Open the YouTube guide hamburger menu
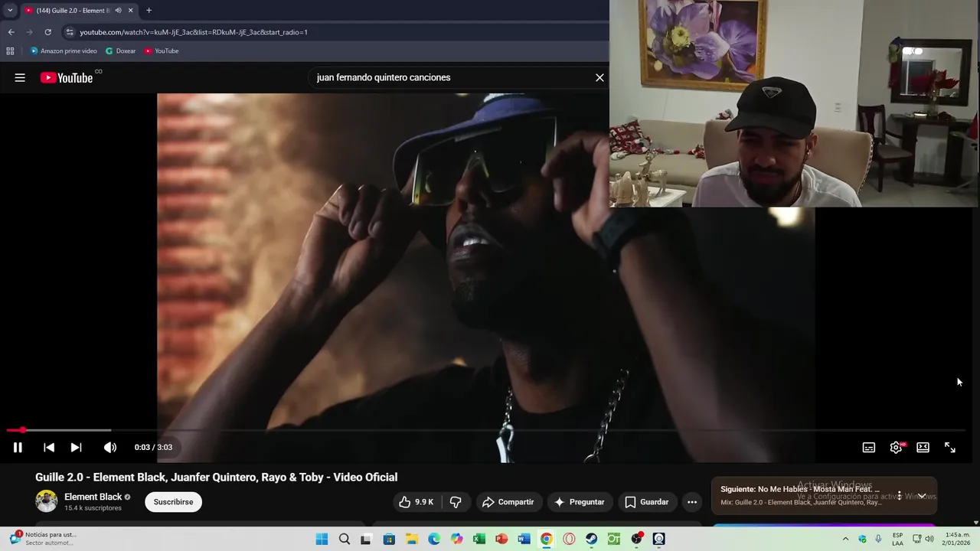Screen dimensions: 980x551 coord(20,77)
